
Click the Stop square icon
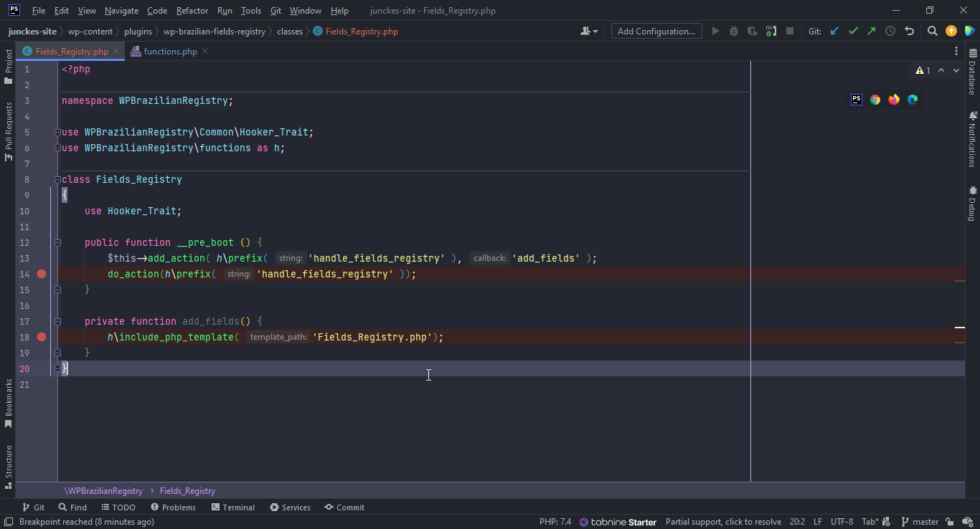[x=790, y=31]
